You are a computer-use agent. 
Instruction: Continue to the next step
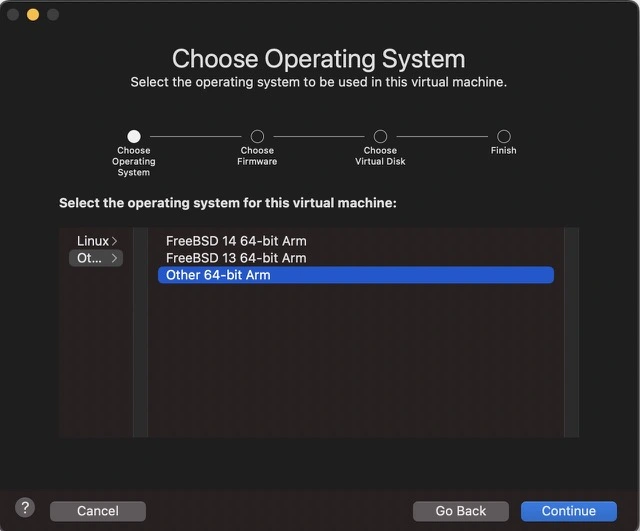pos(569,511)
